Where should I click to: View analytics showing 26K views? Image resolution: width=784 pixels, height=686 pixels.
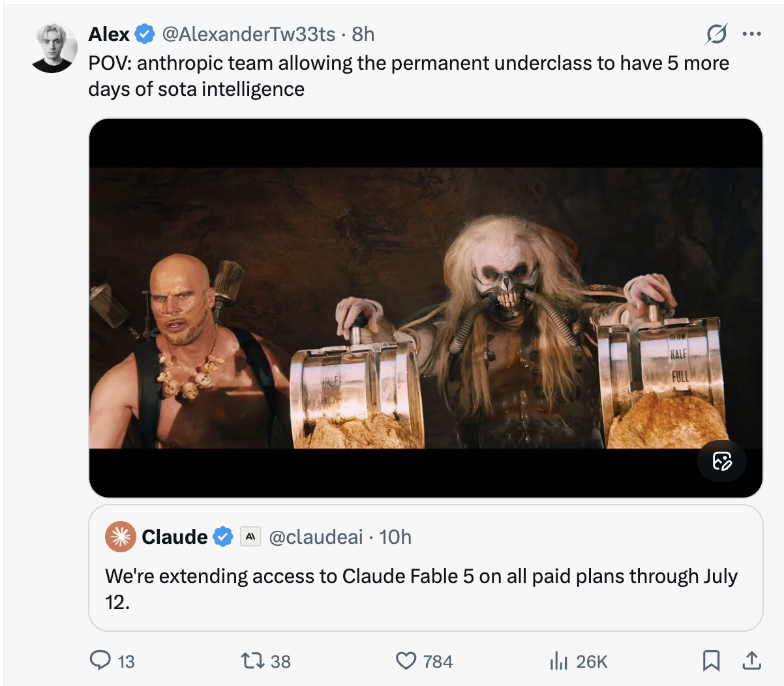[578, 661]
